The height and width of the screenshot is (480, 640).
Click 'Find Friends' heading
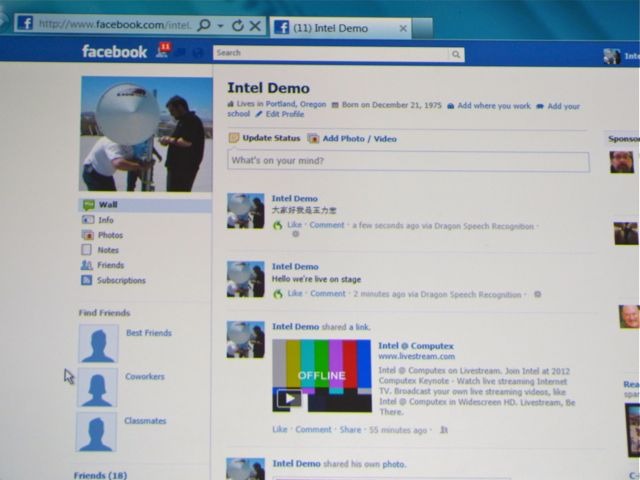tap(104, 313)
